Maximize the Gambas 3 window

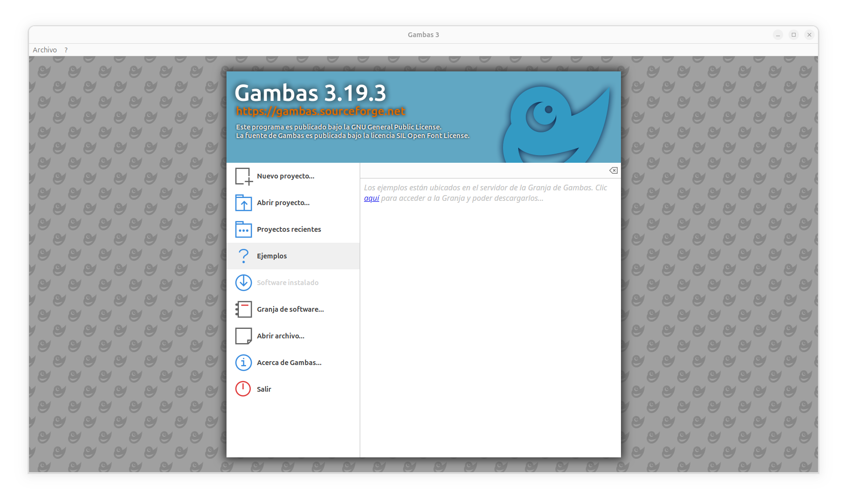coord(794,35)
